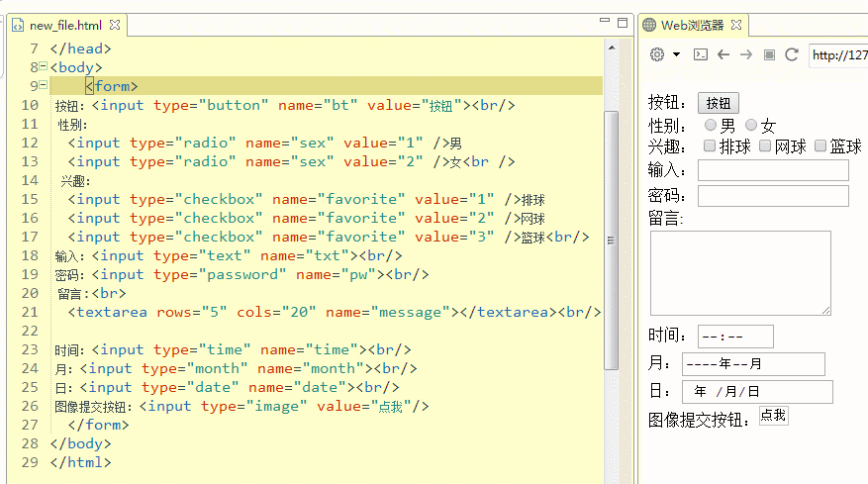Screen dimensions: 868x484
Task: Click the </body> tag on line 28
Action: pyautogui.click(x=80, y=444)
